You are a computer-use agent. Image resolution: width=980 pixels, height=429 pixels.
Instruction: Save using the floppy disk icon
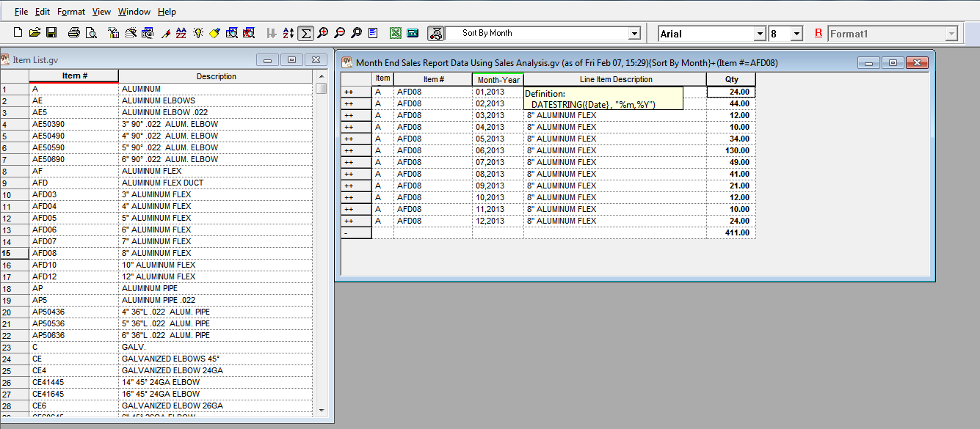coord(51,33)
